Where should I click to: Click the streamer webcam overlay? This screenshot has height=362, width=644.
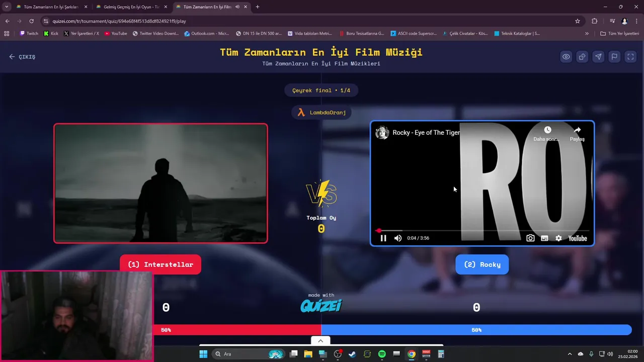coord(76,316)
